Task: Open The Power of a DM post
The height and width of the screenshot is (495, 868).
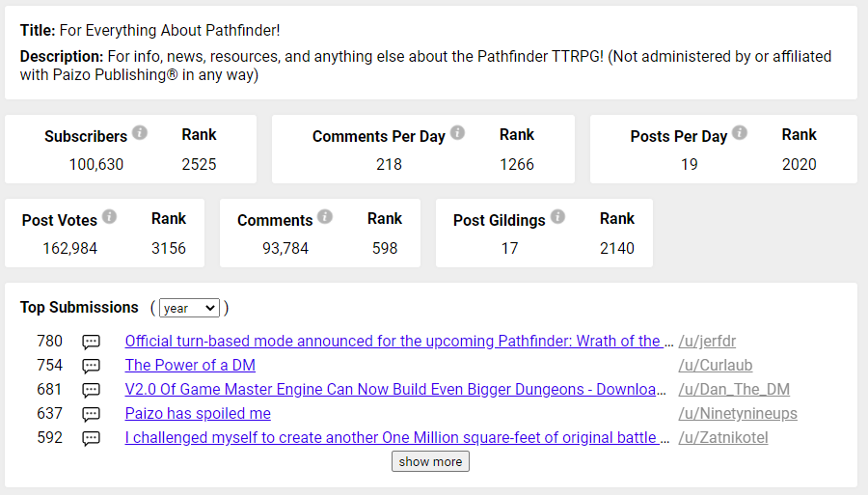Action: tap(190, 366)
